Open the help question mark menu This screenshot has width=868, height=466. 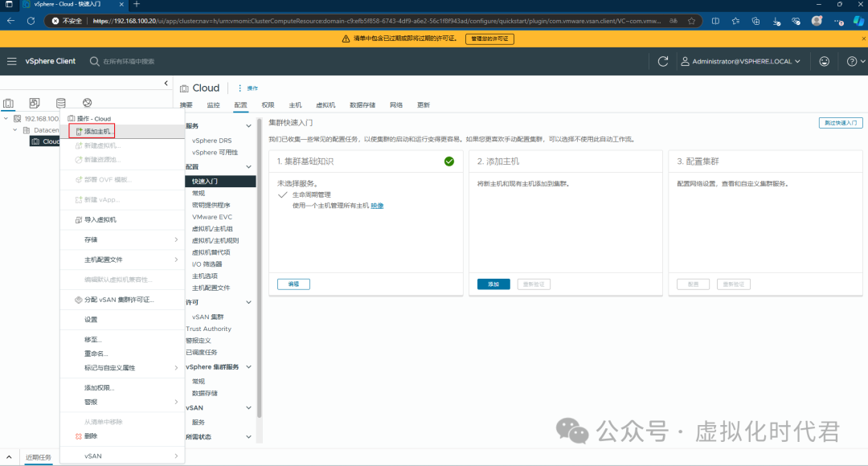click(856, 61)
